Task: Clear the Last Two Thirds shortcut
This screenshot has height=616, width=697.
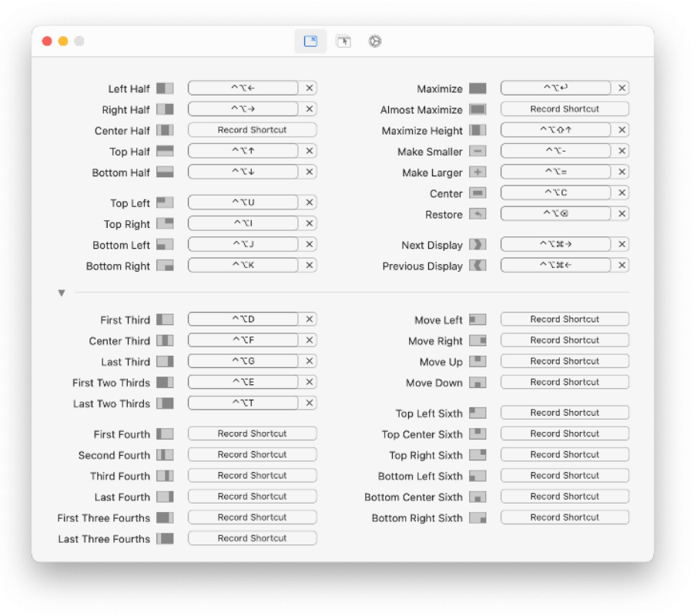Action: coord(310,403)
